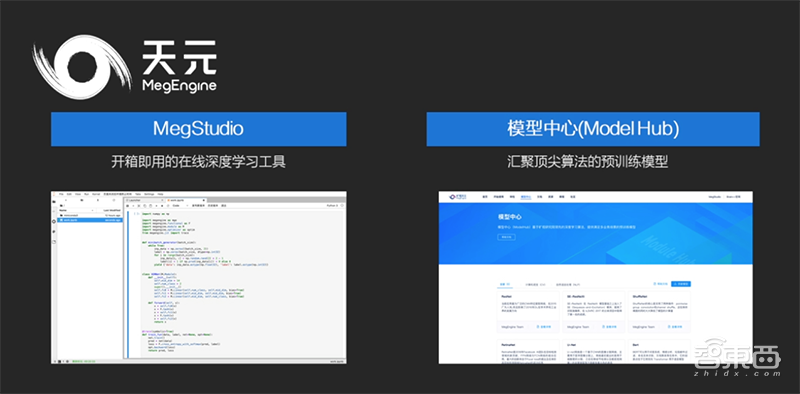The image size is (800, 394).
Task: Open the Edit menu in MegStudio
Action: click(x=69, y=194)
